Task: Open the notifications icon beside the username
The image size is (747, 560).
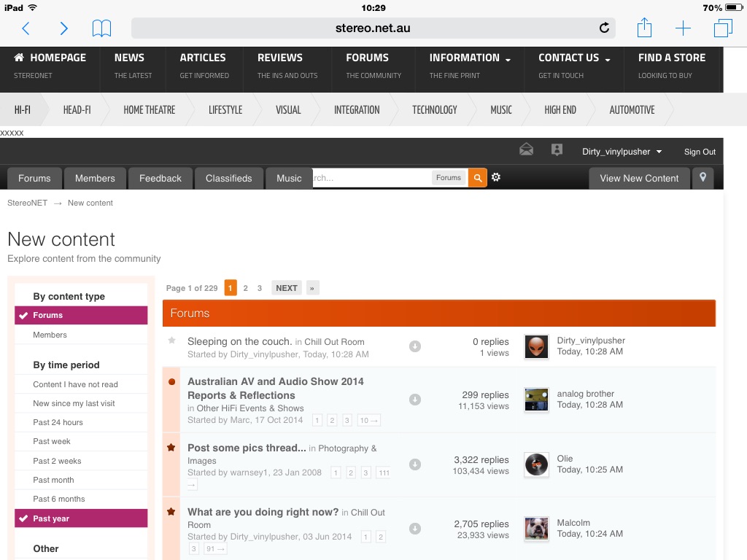Action: [x=557, y=150]
